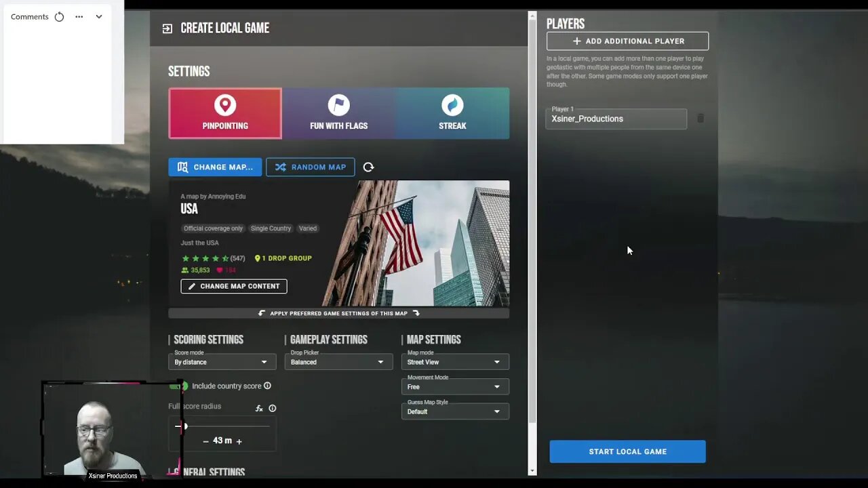Screen dimensions: 868x488
Task: Click the Single Country tag
Action: pyautogui.click(x=271, y=228)
